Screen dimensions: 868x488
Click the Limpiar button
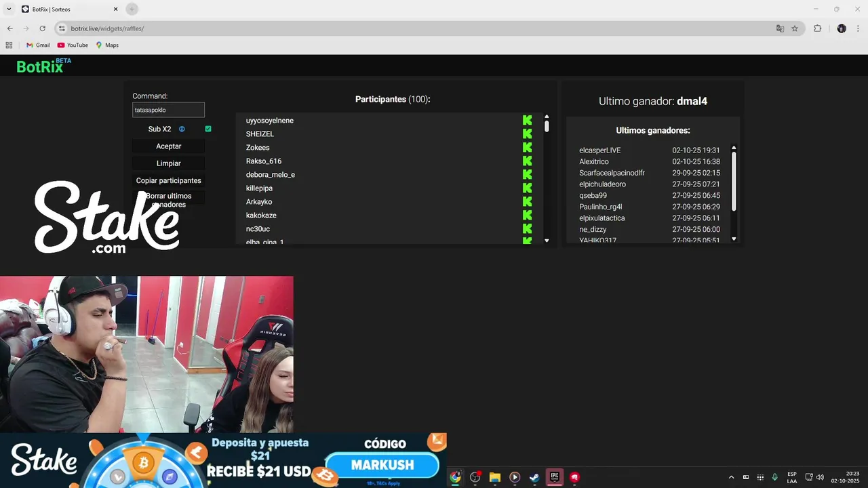169,163
